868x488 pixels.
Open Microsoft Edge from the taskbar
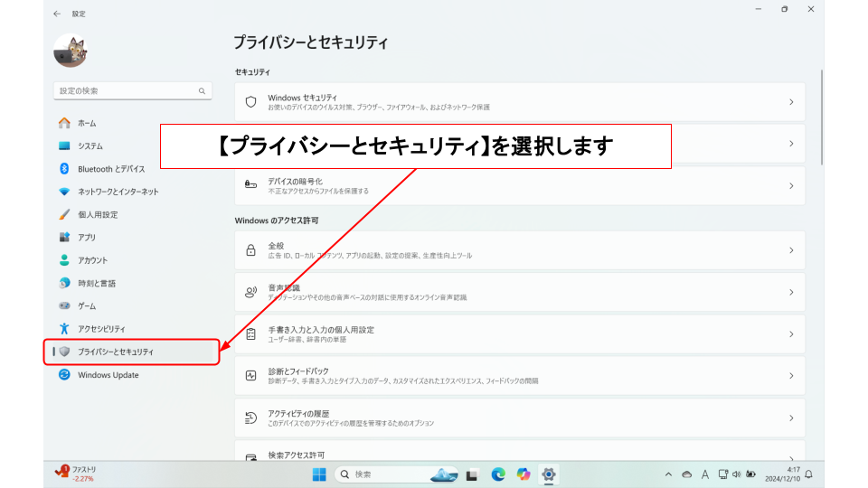(498, 474)
